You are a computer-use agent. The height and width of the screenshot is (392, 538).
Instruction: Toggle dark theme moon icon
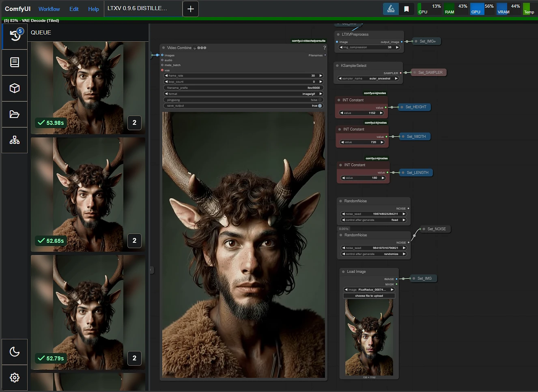[15, 352]
